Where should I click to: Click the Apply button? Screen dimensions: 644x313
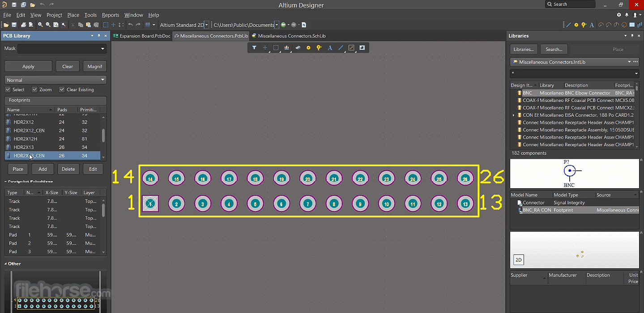point(28,66)
